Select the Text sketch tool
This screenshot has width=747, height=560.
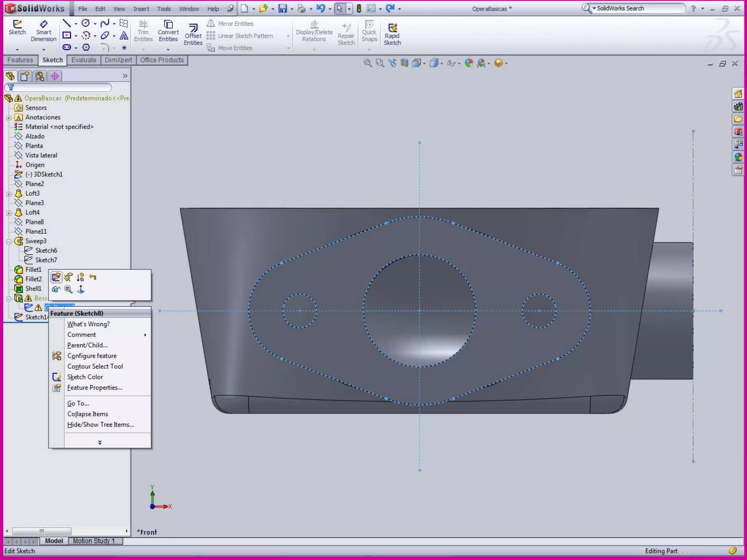[x=124, y=35]
